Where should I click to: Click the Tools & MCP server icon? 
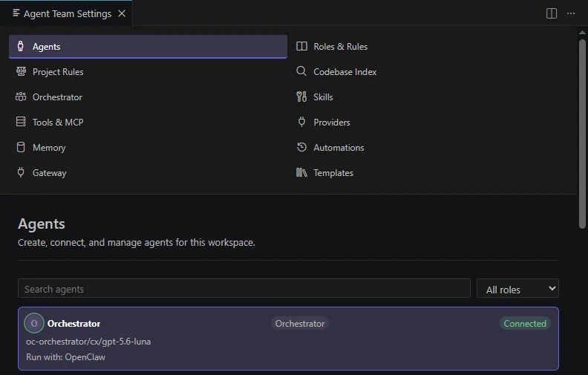click(x=21, y=122)
